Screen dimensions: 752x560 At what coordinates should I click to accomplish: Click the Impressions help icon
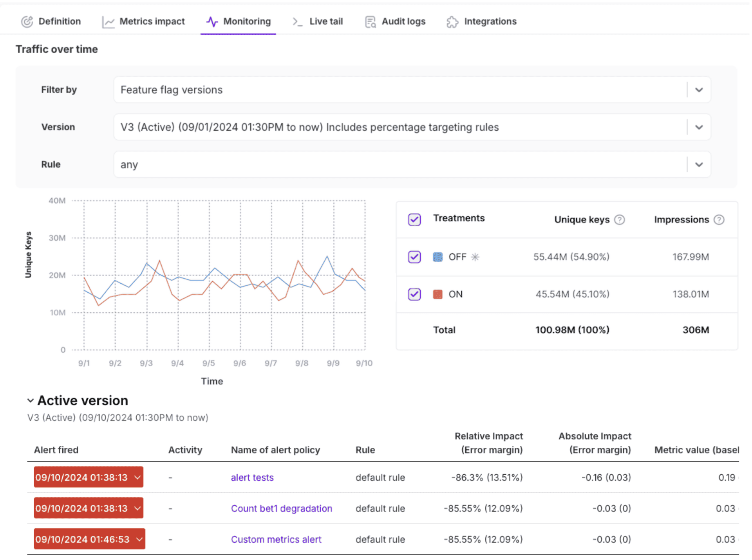click(x=719, y=220)
